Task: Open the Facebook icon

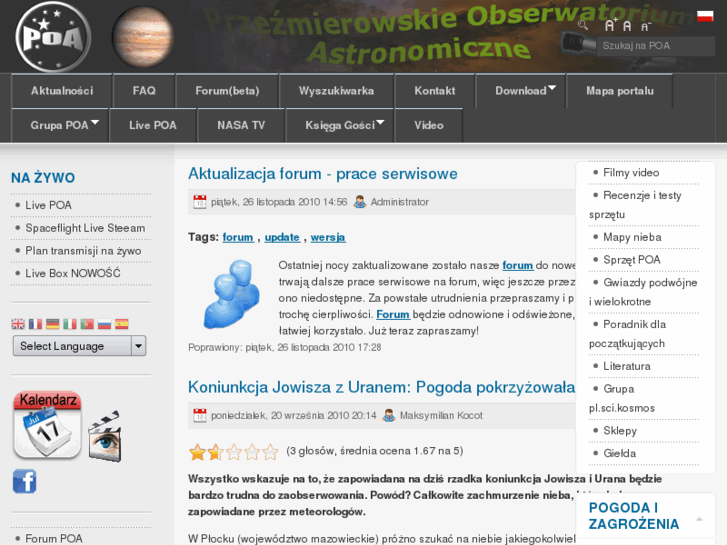Action: coord(25,481)
